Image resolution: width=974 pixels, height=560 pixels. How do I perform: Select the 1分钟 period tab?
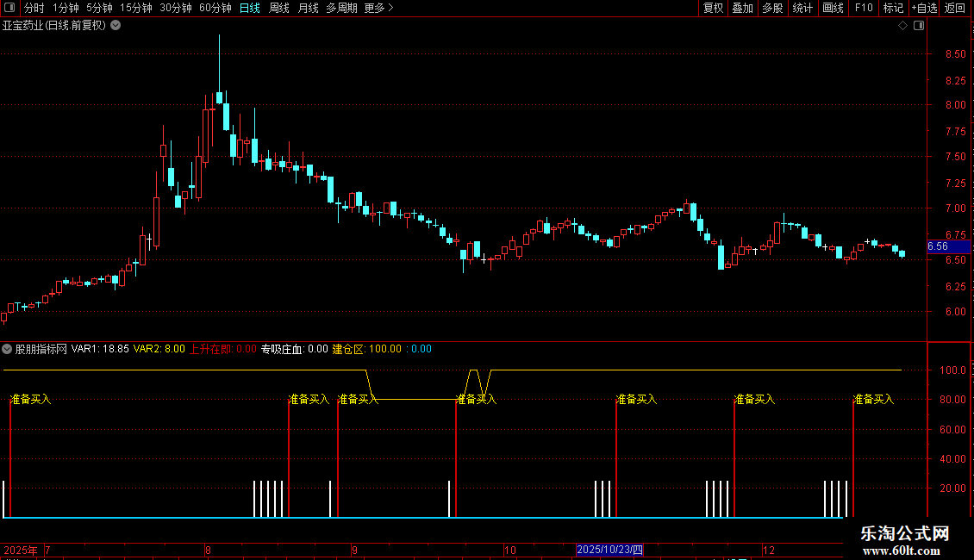pos(66,8)
